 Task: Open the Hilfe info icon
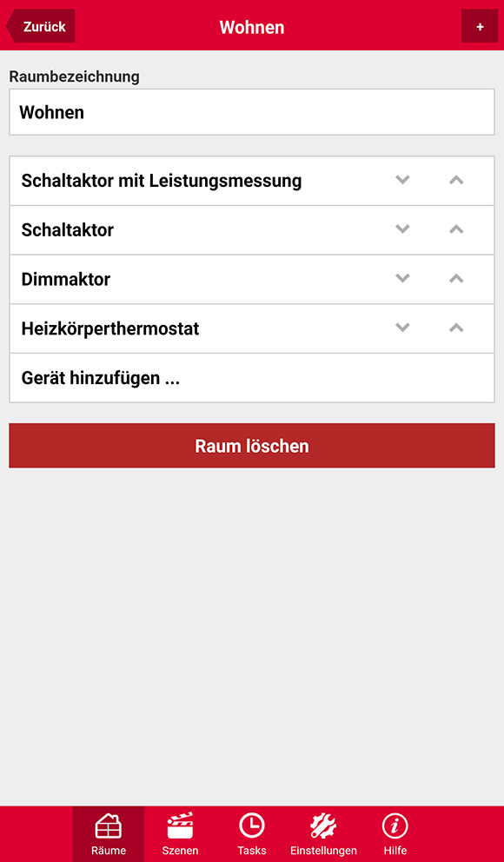[395, 826]
